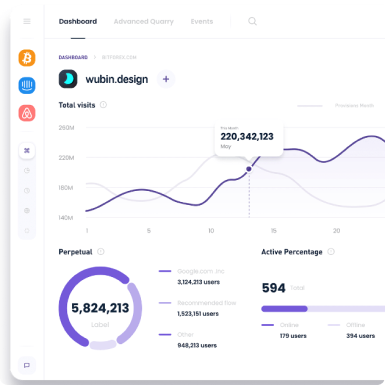Click the Online legend label
This screenshot has height=385, width=385.
(289, 325)
